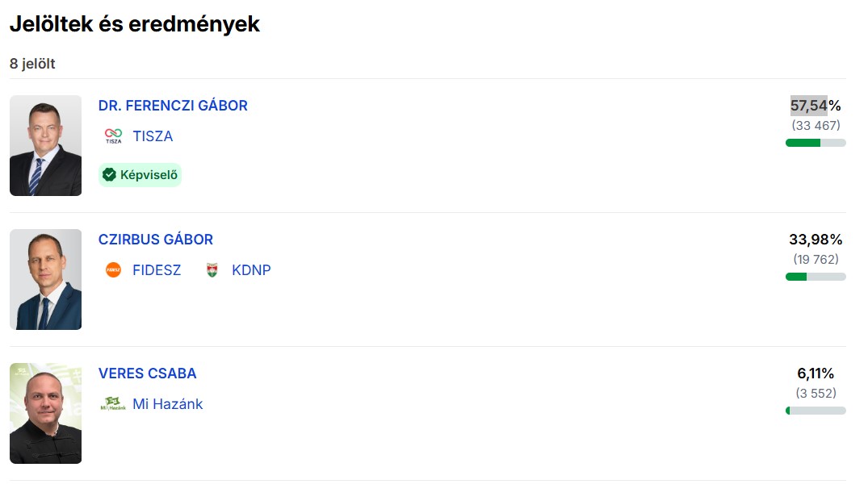The height and width of the screenshot is (484, 868).
Task: Open DR. FERENCZI GÁBOR name link
Action: click(x=173, y=106)
